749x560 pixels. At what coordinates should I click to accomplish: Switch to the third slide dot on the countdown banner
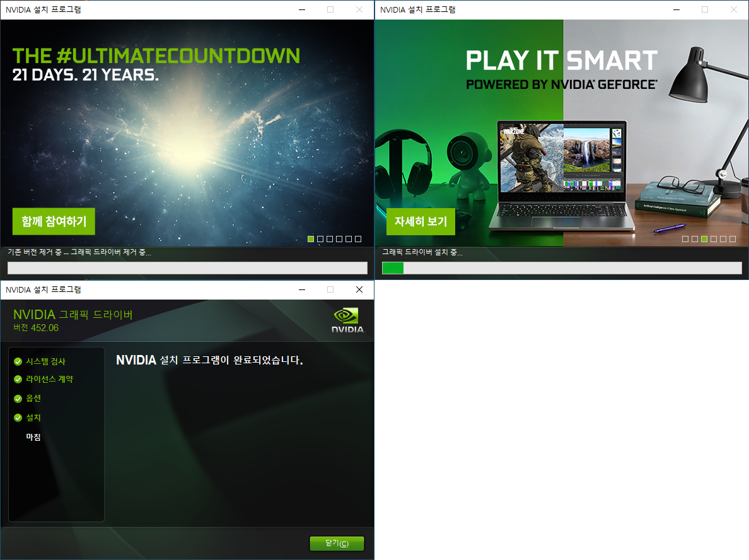330,239
